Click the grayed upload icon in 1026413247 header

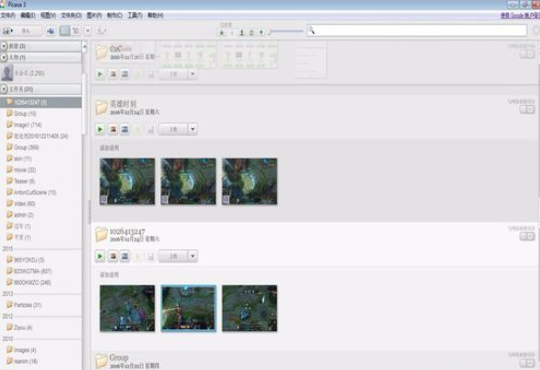pyautogui.click(x=150, y=256)
